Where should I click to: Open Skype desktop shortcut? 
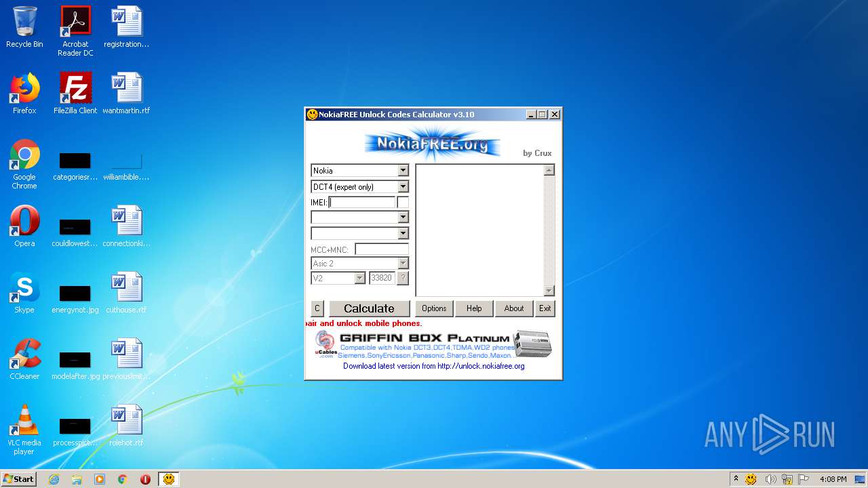coord(24,293)
